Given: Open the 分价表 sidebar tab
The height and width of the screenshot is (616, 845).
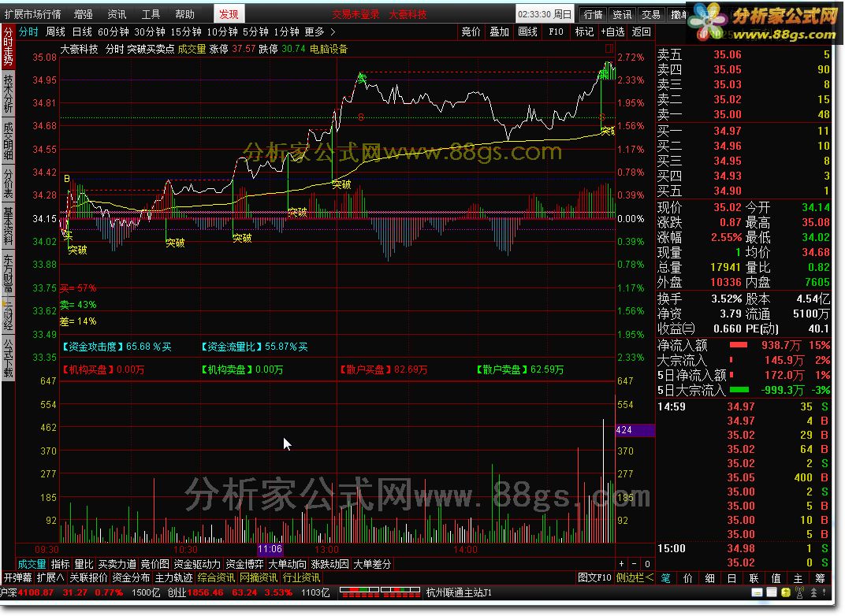Looking at the screenshot, I should (8, 183).
